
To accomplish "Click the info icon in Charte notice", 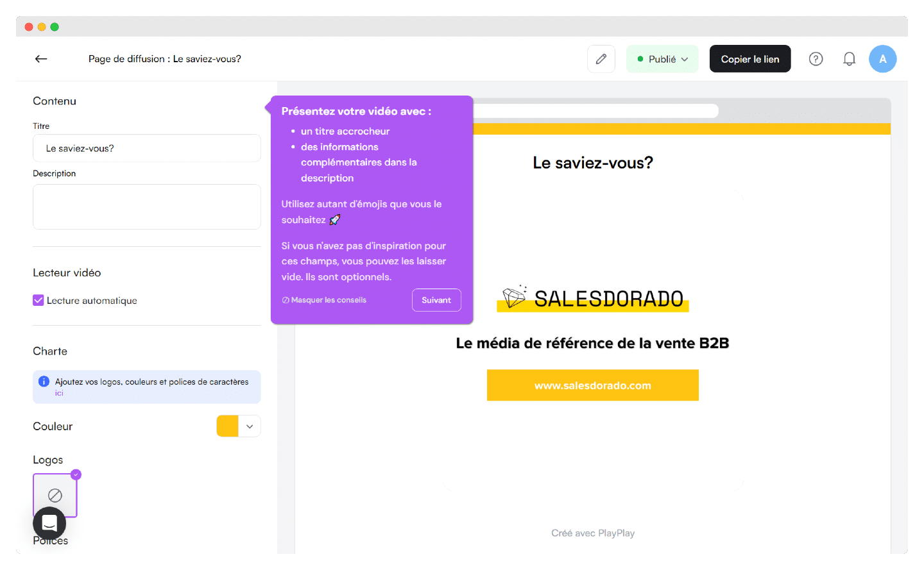I will point(44,381).
